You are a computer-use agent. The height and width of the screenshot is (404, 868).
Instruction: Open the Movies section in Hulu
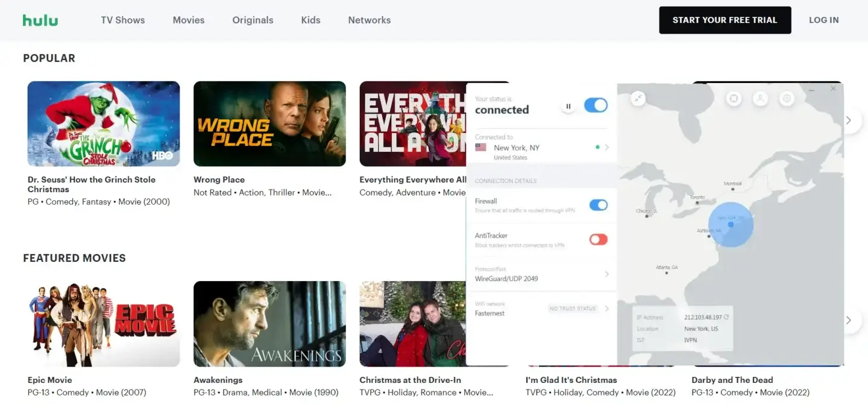(x=188, y=19)
